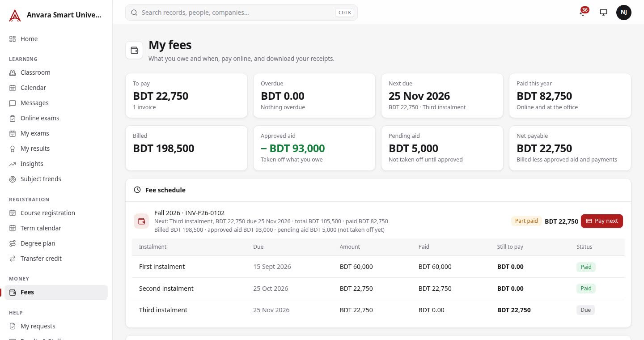The height and width of the screenshot is (340, 644).
Task: Select the Subject trends target icon
Action: (13, 179)
